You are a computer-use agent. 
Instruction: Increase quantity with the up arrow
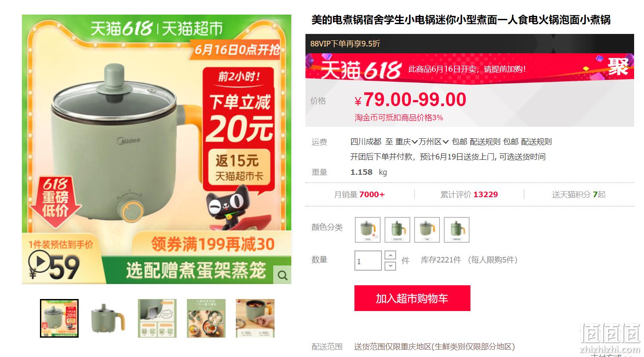coord(390,256)
